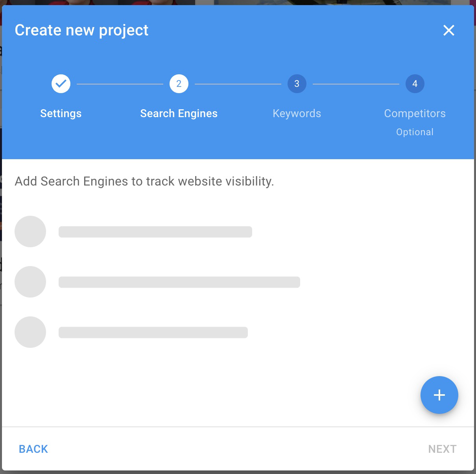
Task: Select the second, longest placeholder text bar
Action: click(x=179, y=282)
